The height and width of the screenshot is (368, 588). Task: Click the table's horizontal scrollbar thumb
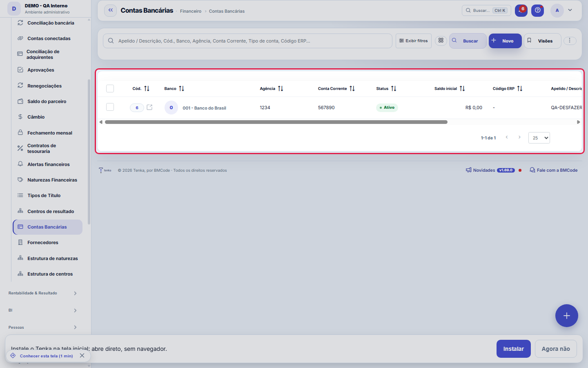coord(276,122)
